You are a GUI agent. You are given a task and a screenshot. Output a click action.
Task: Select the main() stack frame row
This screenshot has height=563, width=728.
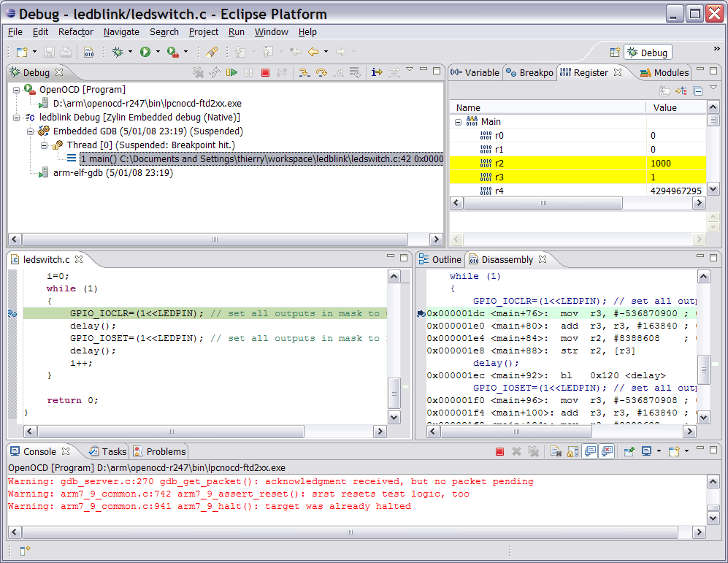(x=261, y=158)
